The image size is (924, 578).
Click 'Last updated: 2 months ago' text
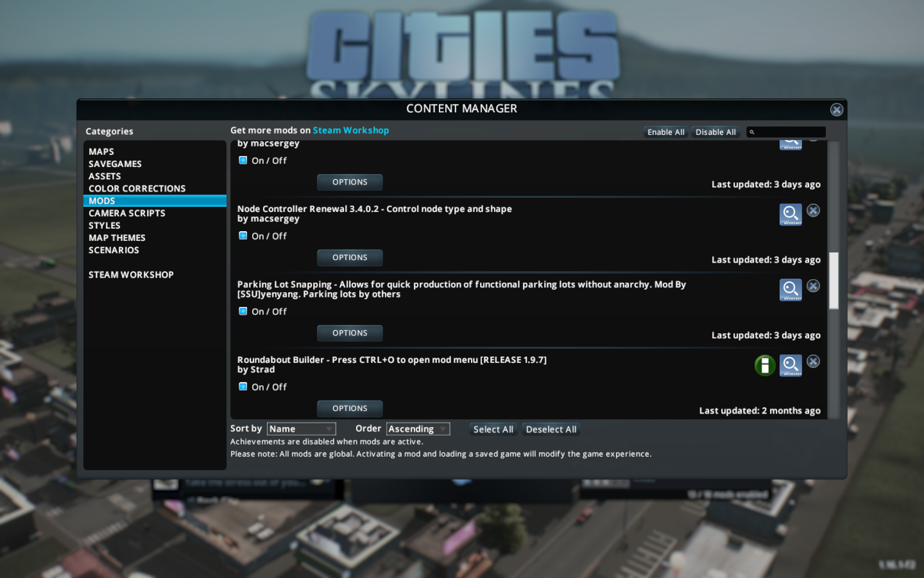[760, 411]
